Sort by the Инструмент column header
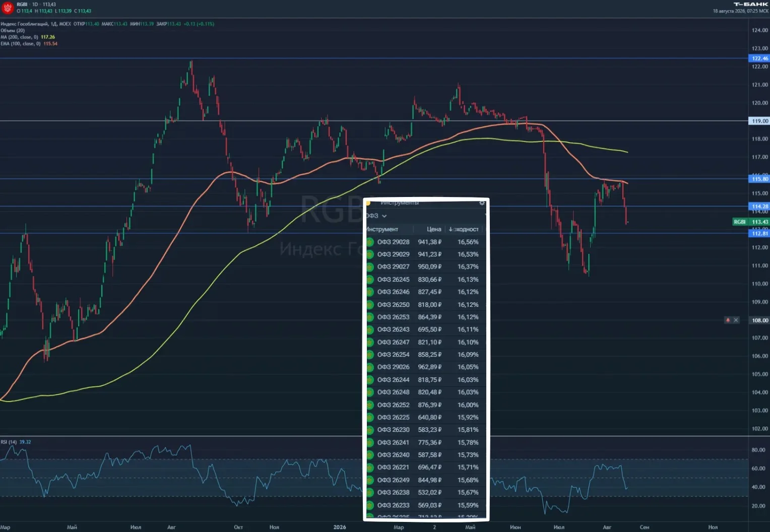Image resolution: width=770 pixels, height=532 pixels. coord(382,229)
